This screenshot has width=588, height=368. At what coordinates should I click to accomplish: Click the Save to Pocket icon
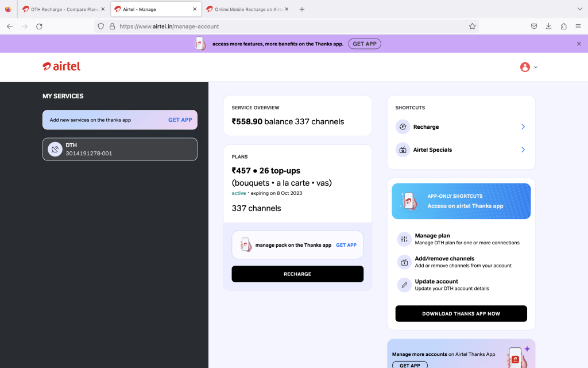point(534,26)
